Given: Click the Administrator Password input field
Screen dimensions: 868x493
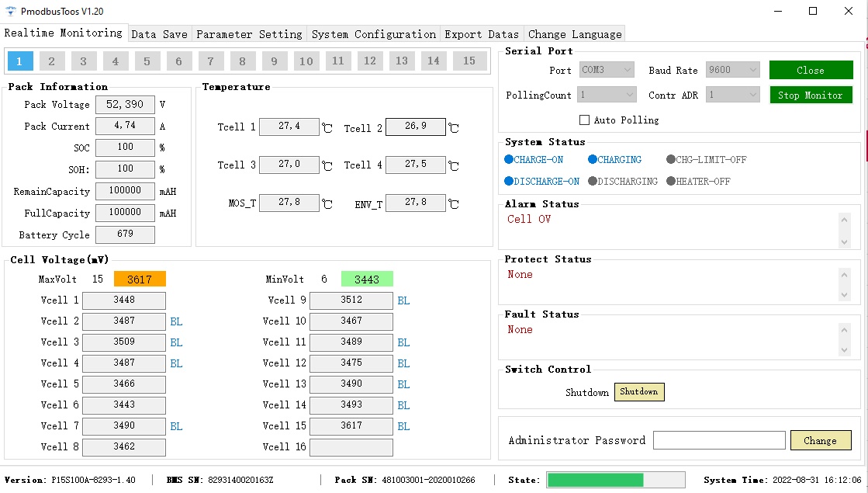Looking at the screenshot, I should tap(718, 440).
